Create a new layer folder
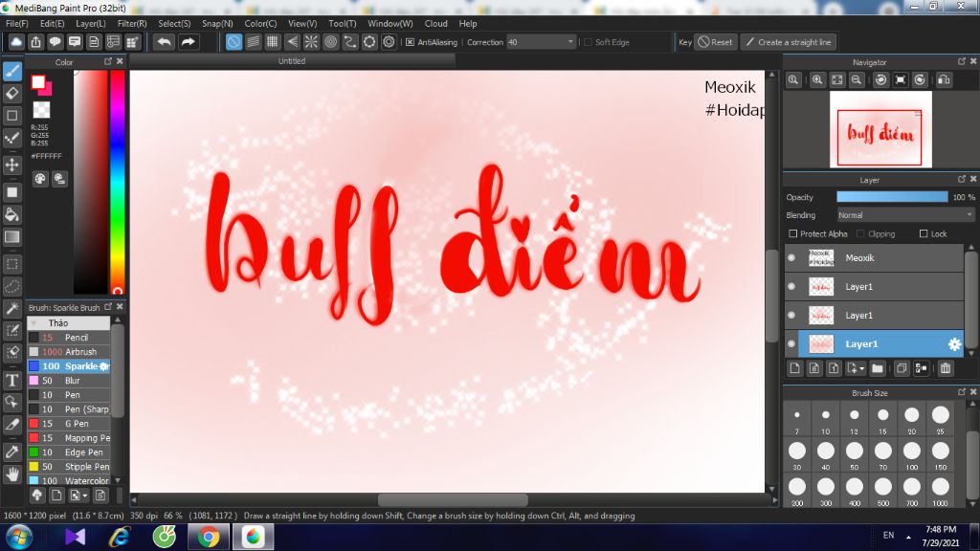980x551 pixels. tap(878, 368)
